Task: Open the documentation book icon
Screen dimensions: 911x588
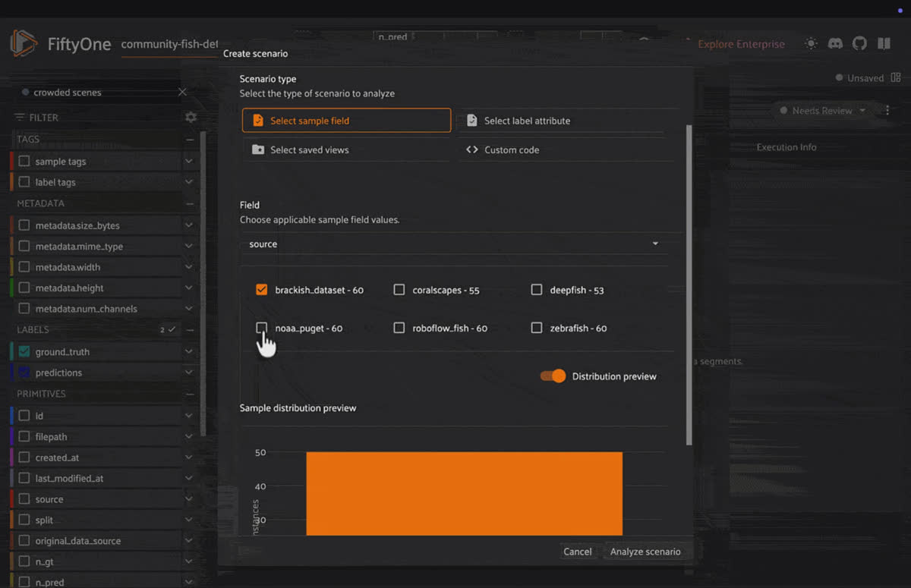Action: click(884, 44)
